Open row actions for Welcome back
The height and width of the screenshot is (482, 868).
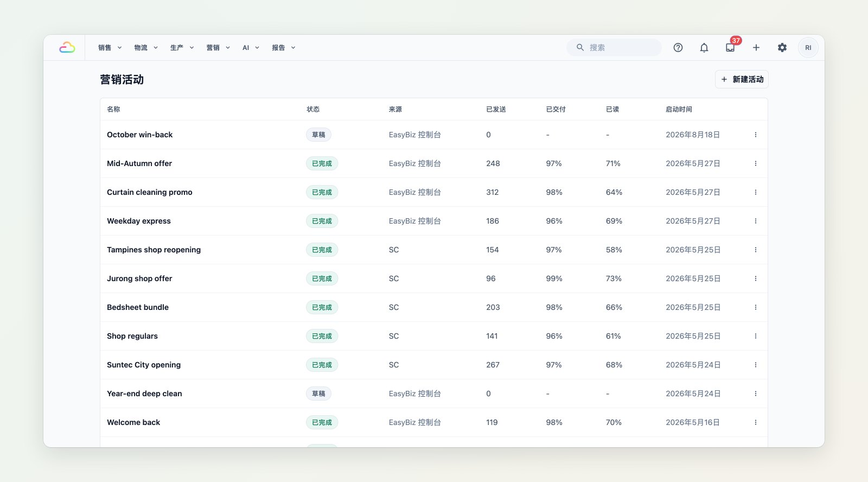(x=756, y=422)
